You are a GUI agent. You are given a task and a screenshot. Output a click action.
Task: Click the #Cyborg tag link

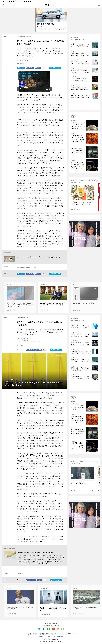pyautogui.click(x=19, y=573)
